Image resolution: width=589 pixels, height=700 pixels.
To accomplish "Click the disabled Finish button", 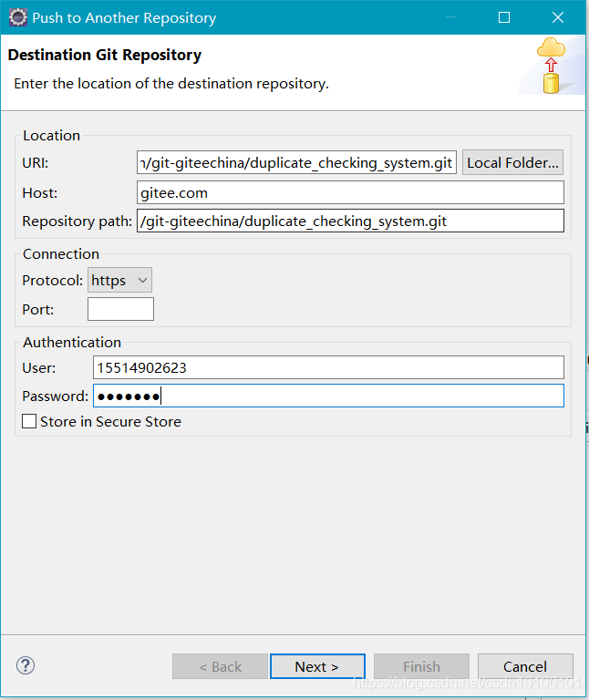I will [421, 666].
